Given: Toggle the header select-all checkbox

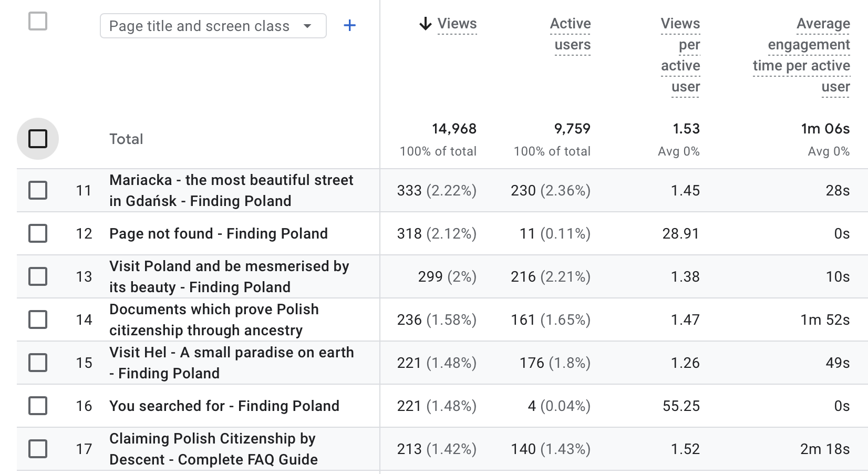Looking at the screenshot, I should 38,22.
